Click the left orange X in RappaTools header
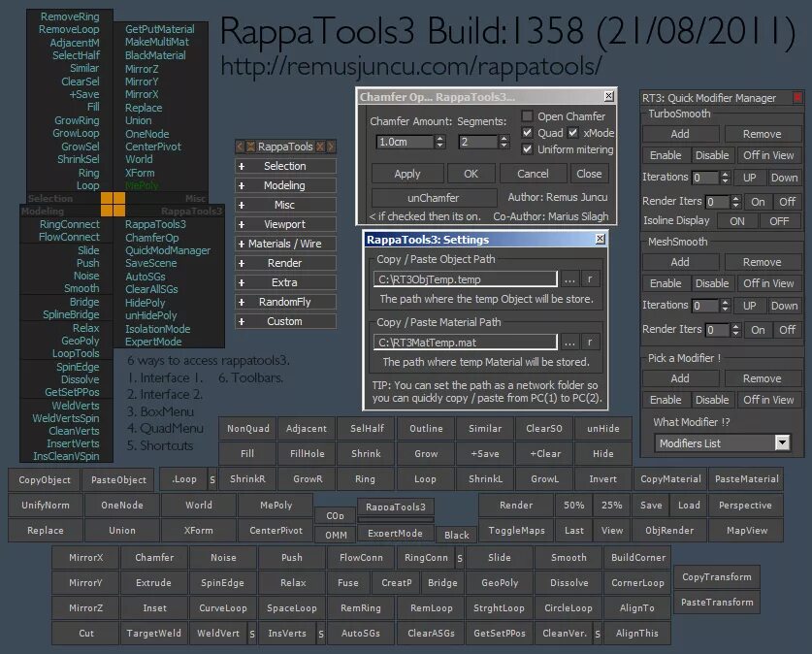The height and width of the screenshot is (654, 812). pos(250,147)
